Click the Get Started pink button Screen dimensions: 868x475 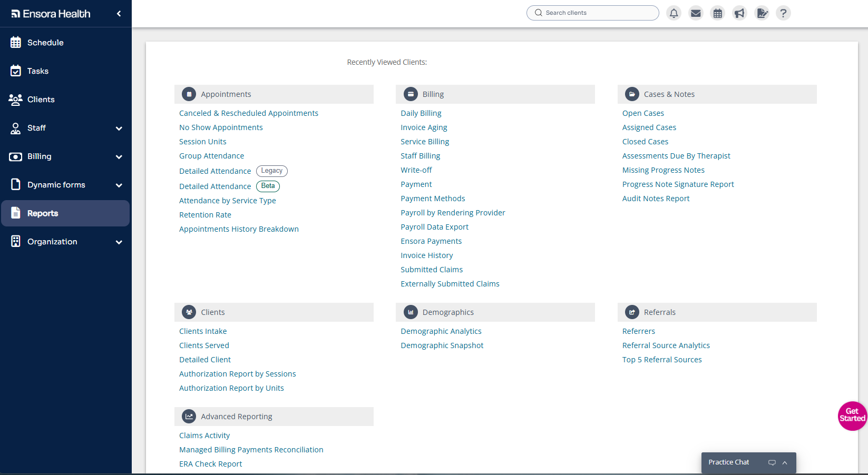[x=852, y=415]
